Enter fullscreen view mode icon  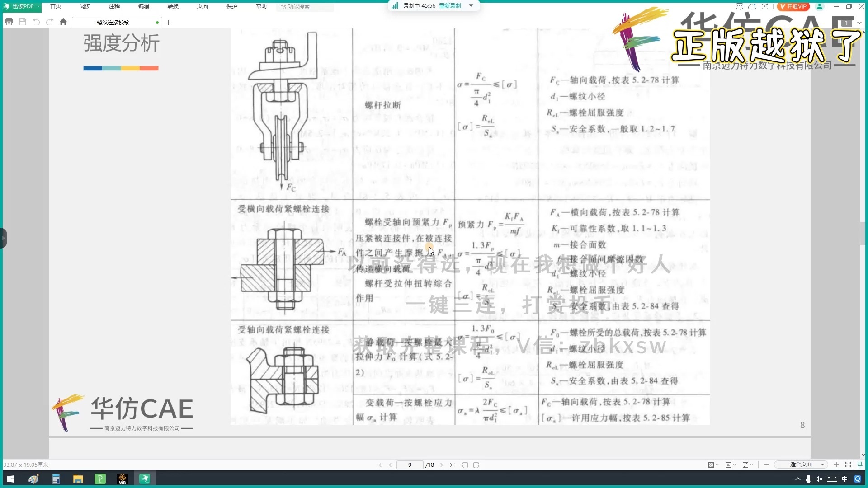click(x=848, y=465)
